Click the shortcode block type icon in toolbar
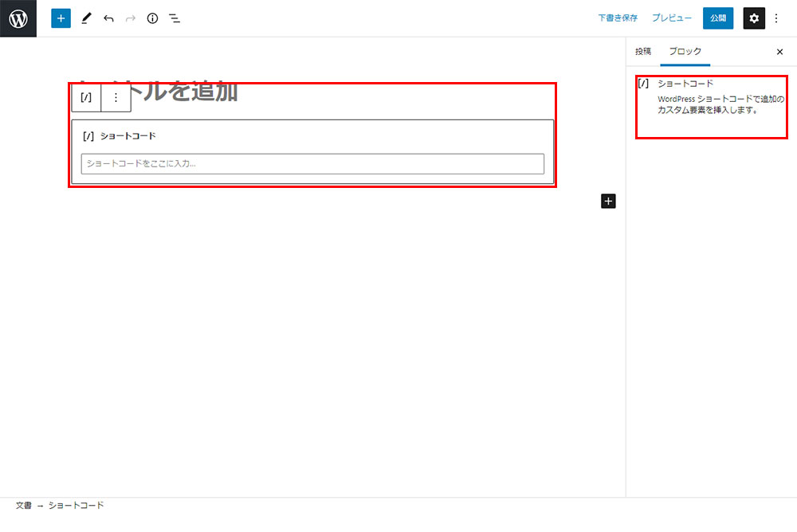Image resolution: width=797 pixels, height=532 pixels. click(86, 97)
